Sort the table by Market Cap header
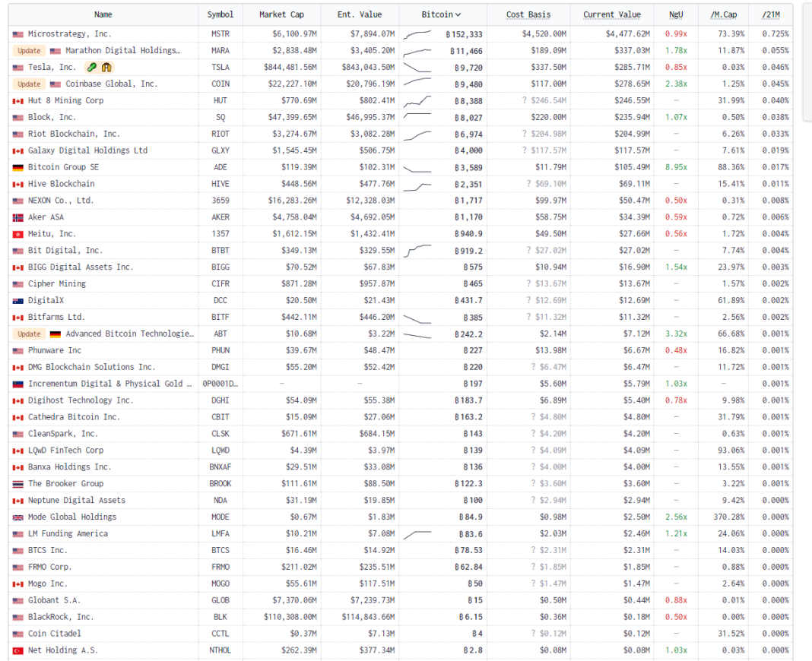The width and height of the screenshot is (812, 661). pos(283,14)
